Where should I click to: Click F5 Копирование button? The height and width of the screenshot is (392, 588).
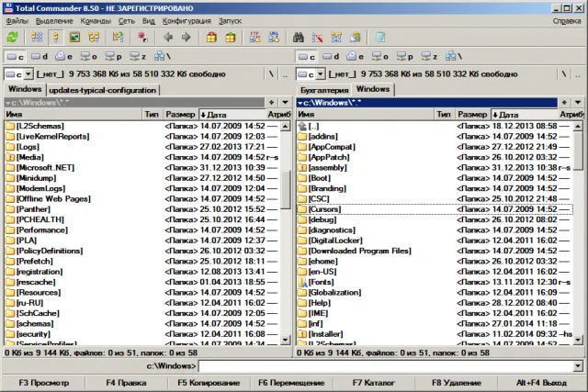click(209, 383)
